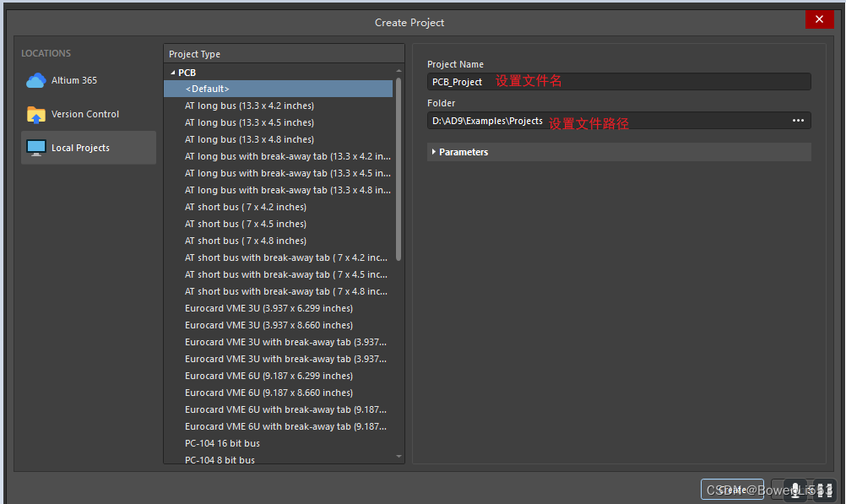
Task: Click the Local Projects monitor icon
Action: pos(35,148)
